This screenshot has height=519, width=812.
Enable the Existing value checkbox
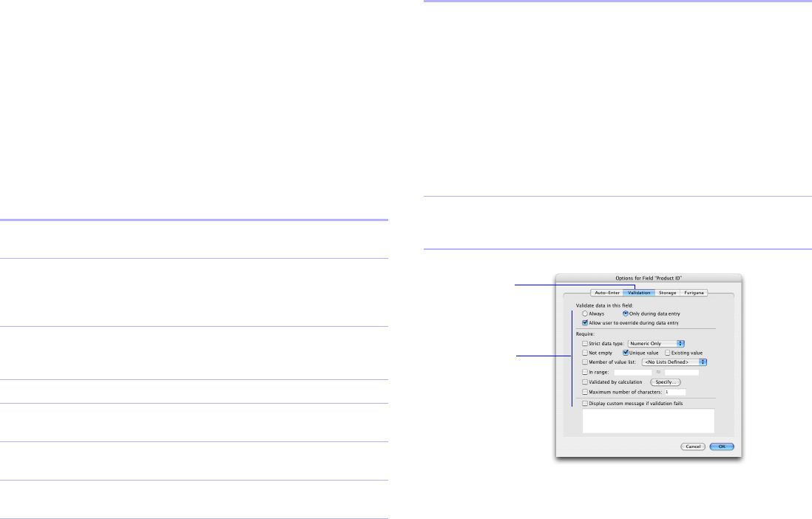[x=668, y=353]
